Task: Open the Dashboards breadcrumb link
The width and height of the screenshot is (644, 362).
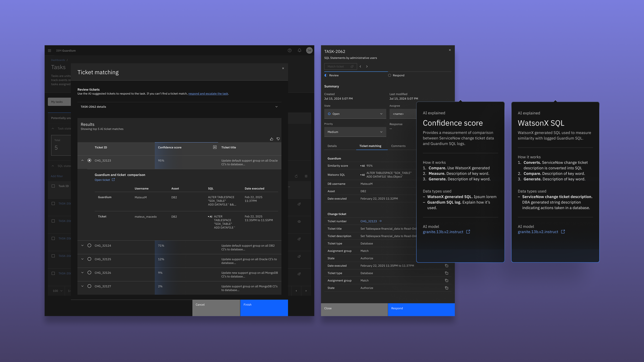Action: coord(58,60)
